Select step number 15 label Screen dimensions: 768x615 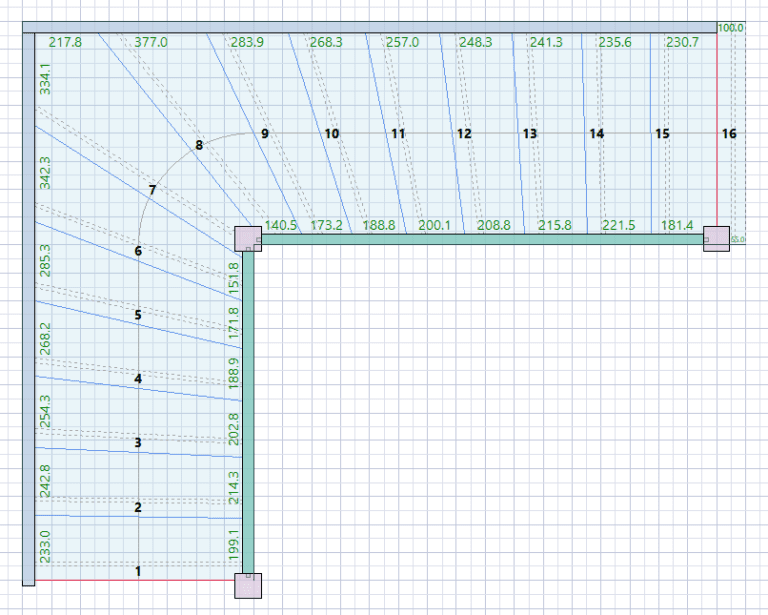pos(662,133)
